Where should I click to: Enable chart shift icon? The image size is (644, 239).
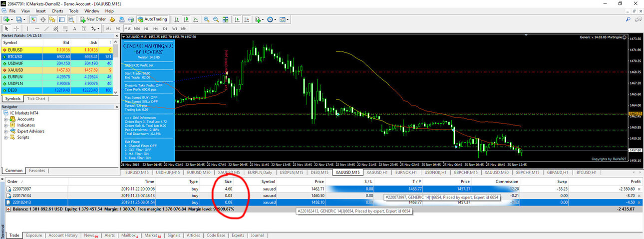(x=247, y=19)
